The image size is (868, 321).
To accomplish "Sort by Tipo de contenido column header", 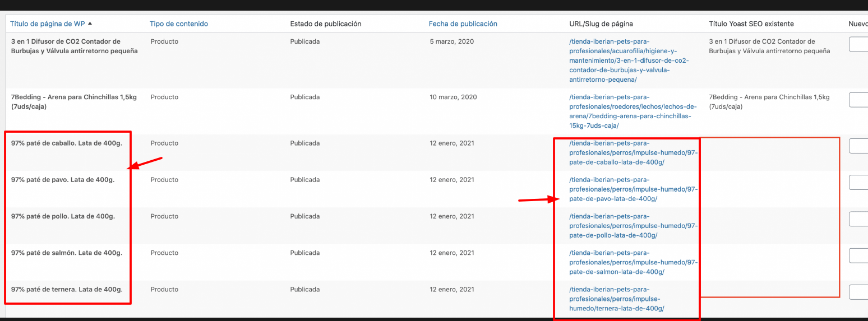I will [x=179, y=24].
